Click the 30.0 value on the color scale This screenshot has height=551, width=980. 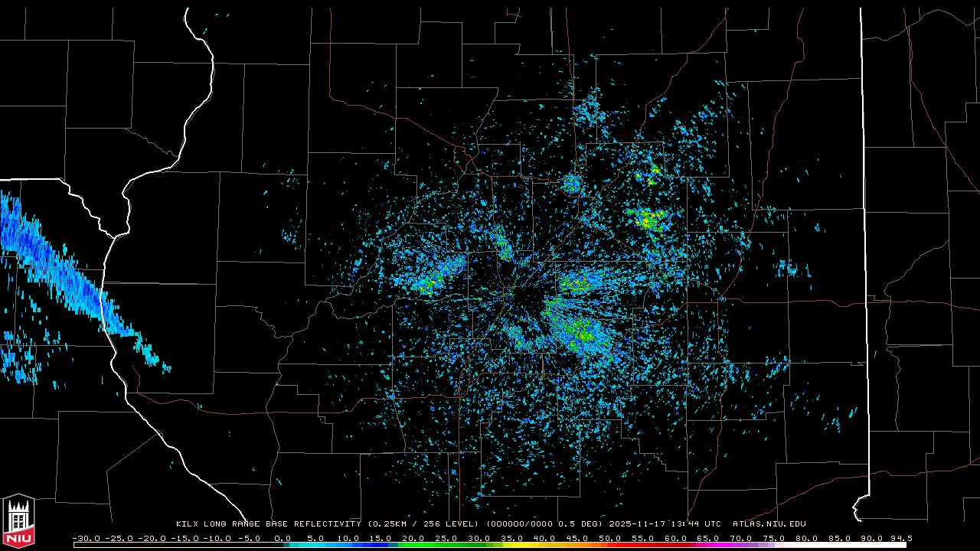click(x=479, y=538)
